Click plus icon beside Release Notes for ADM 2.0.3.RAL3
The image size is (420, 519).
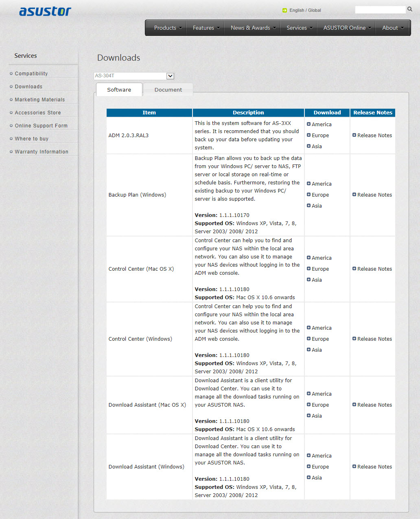354,135
